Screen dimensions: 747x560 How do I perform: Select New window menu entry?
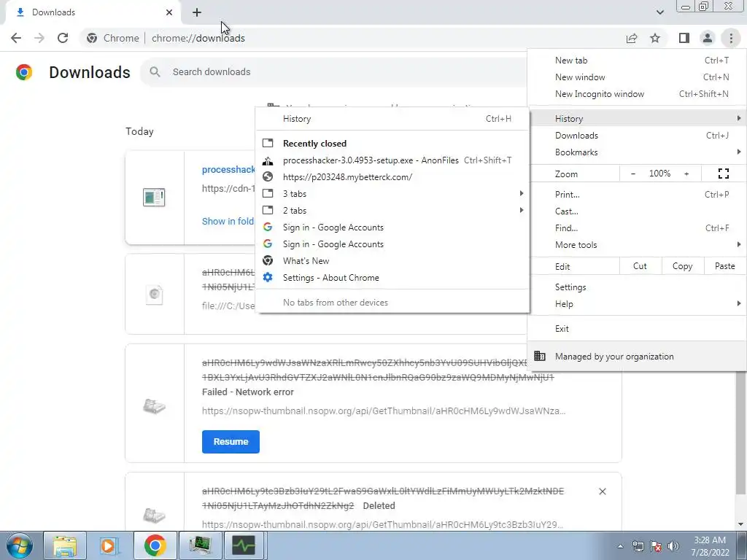pos(636,77)
